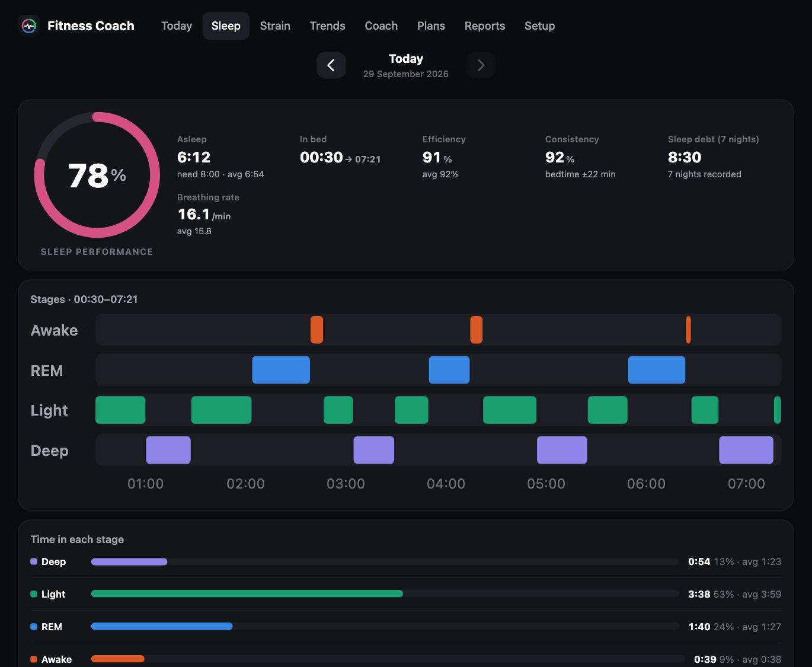Click the REM duration 1:40 value
Viewport: 812px width, 667px height.
click(x=699, y=627)
